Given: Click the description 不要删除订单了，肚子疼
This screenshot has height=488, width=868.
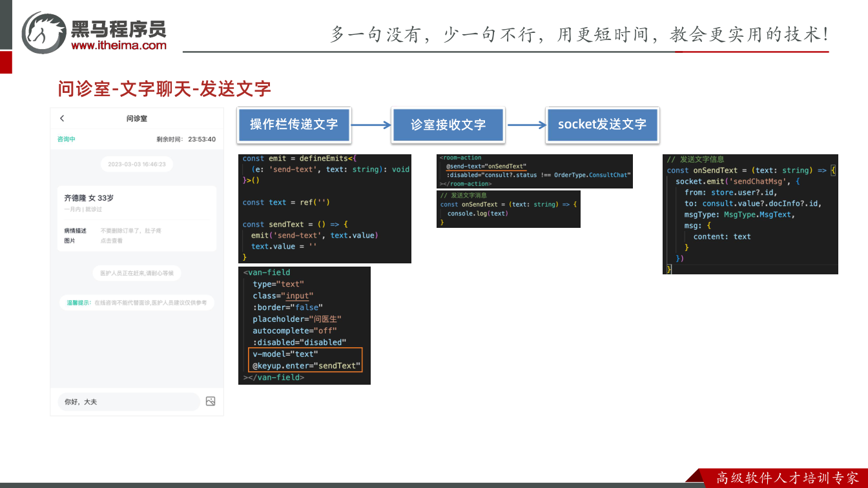Looking at the screenshot, I should tap(131, 230).
